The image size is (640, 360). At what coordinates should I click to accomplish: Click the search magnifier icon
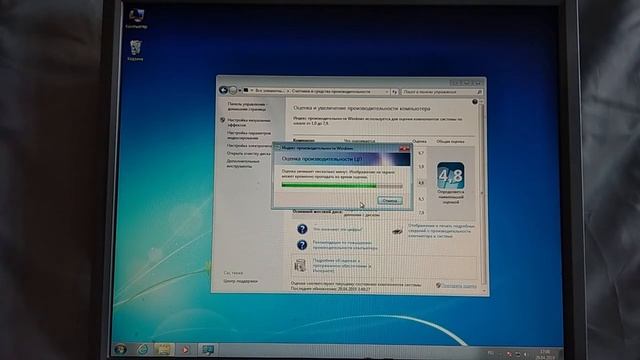point(479,92)
